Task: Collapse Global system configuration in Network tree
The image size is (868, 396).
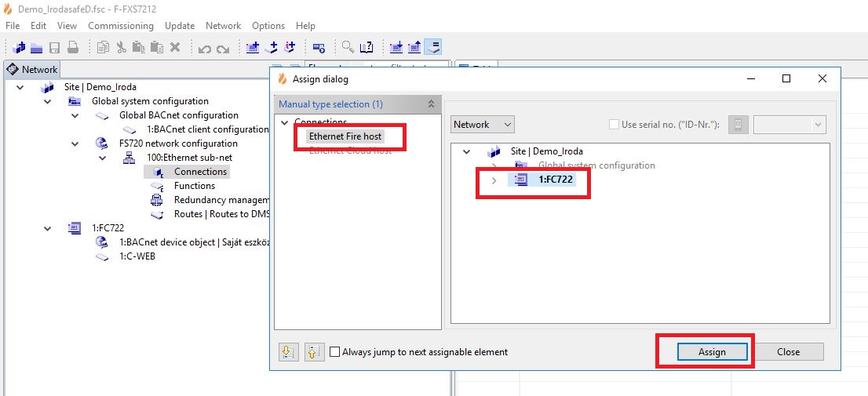Action: tap(48, 101)
